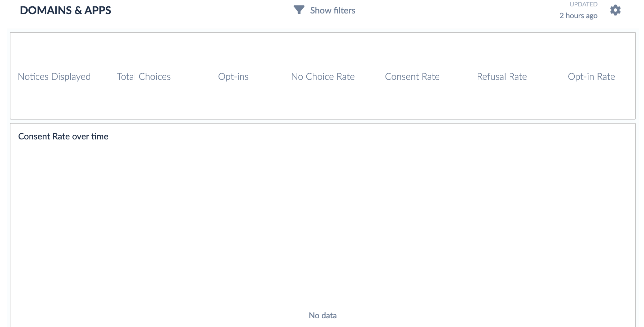Click blank space below the metric labels
This screenshot has height=327, width=644.
[323, 103]
